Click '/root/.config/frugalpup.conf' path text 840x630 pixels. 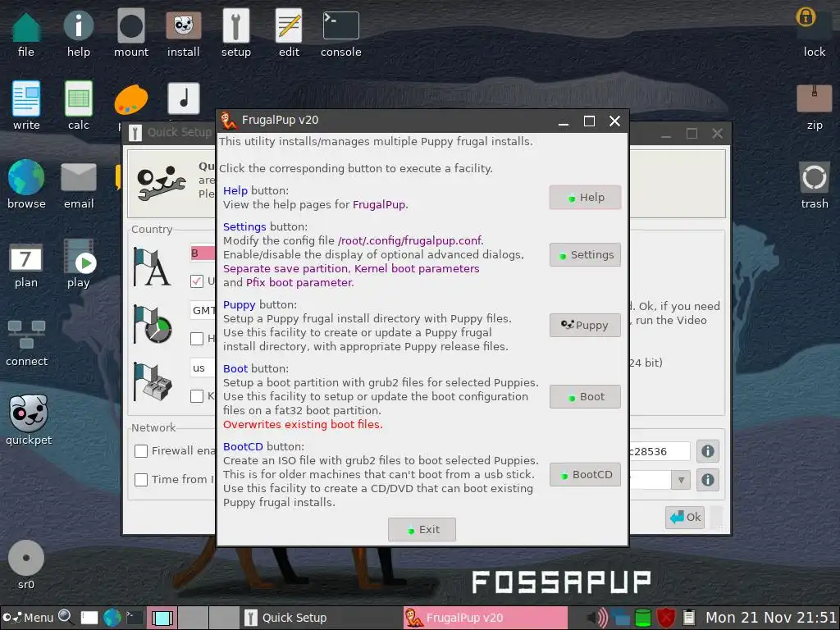[410, 240]
